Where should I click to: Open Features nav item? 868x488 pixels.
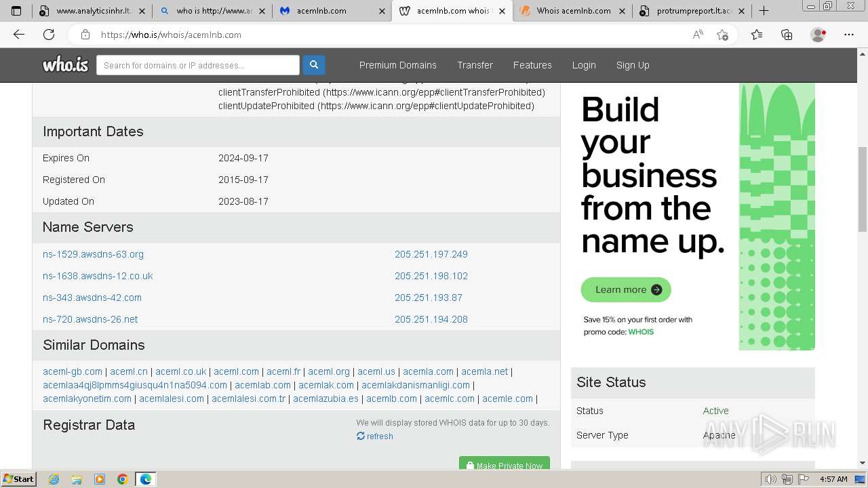point(532,65)
